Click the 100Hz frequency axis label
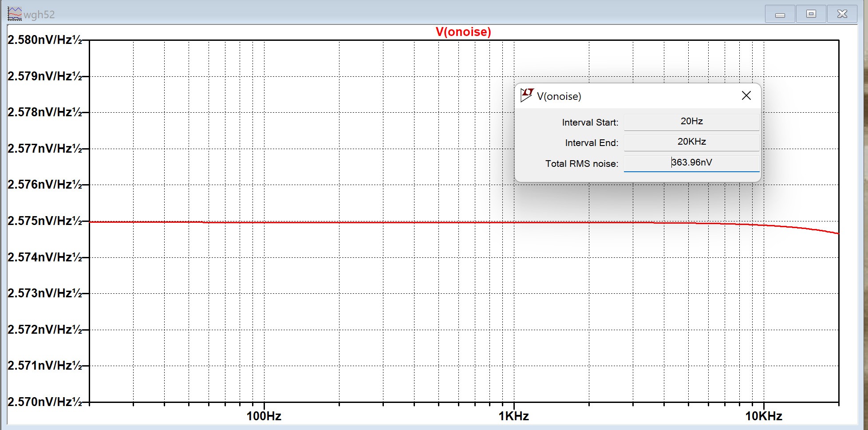 264,416
